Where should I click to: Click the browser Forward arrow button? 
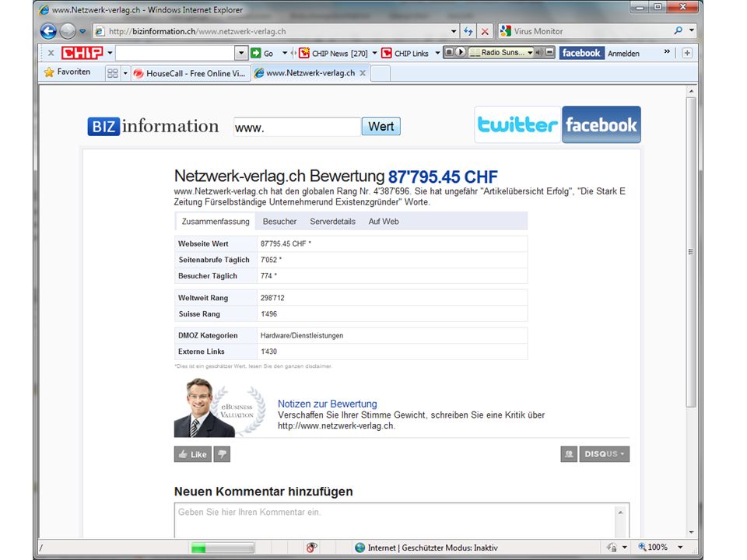pyautogui.click(x=68, y=31)
